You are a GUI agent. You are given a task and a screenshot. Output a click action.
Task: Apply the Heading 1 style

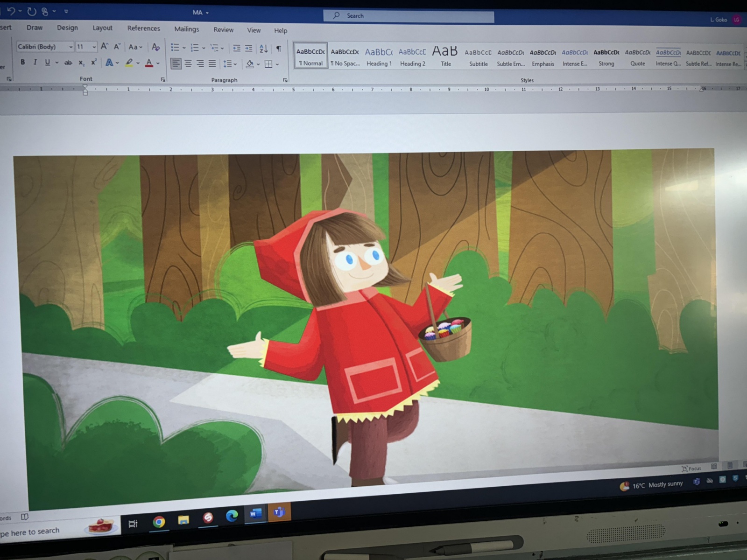tap(379, 56)
